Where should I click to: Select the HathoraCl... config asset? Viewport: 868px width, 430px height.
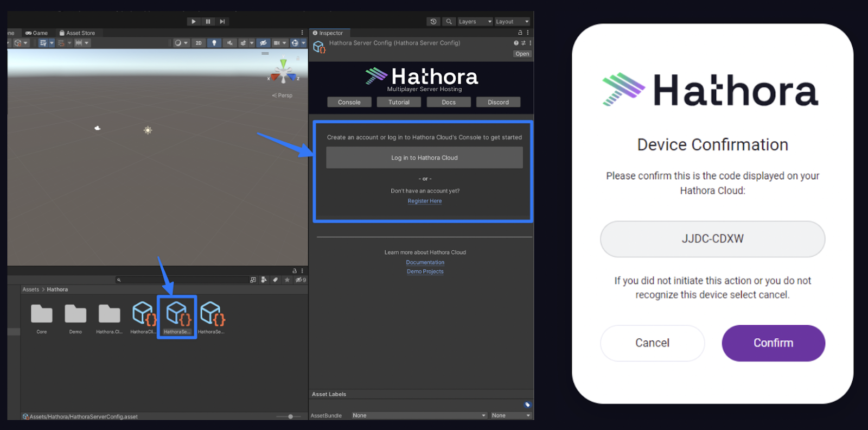(x=143, y=318)
